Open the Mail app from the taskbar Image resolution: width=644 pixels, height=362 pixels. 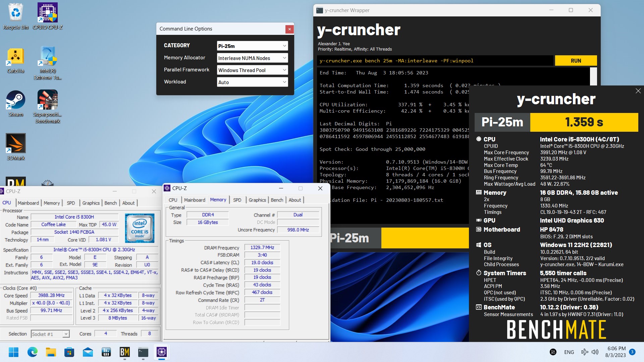[88, 352]
